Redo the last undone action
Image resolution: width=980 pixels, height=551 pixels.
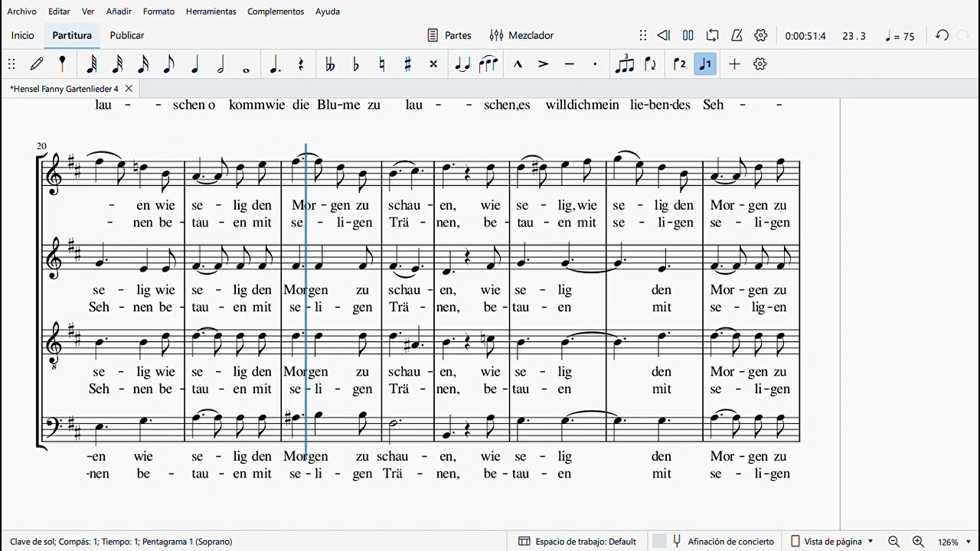(x=964, y=35)
